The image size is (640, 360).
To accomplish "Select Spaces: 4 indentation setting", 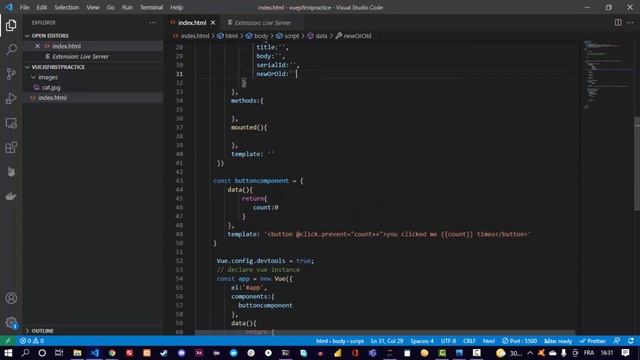I will [422, 341].
